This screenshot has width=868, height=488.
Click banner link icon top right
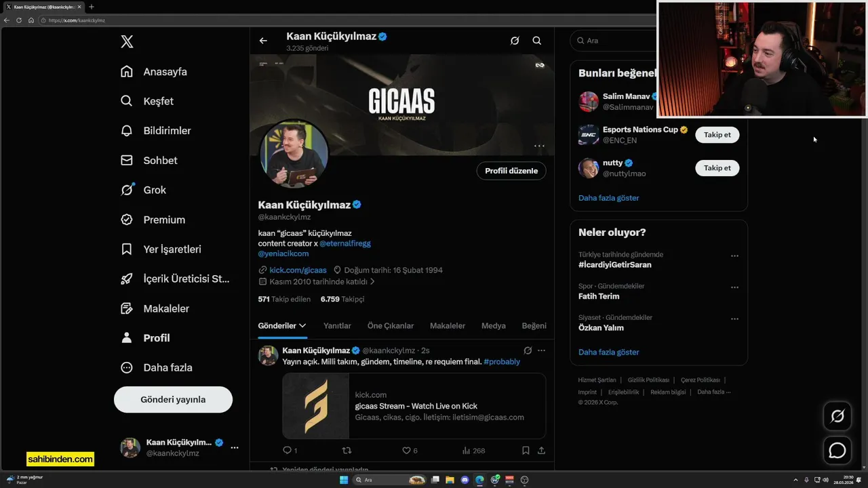point(540,65)
